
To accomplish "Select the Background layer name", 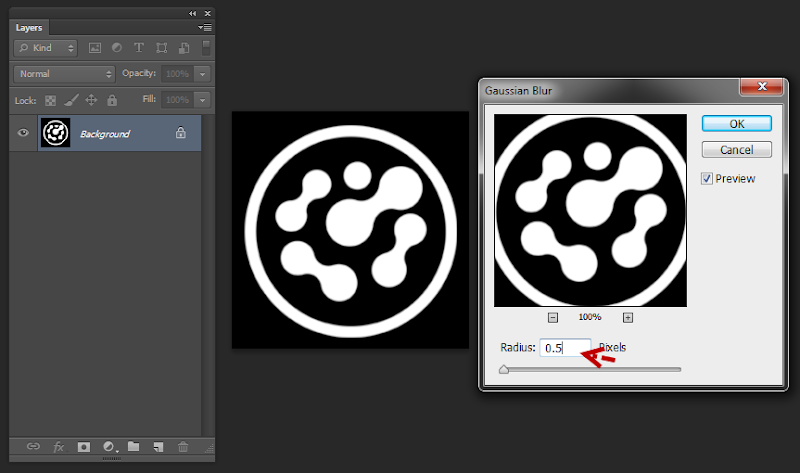I will (x=105, y=134).
